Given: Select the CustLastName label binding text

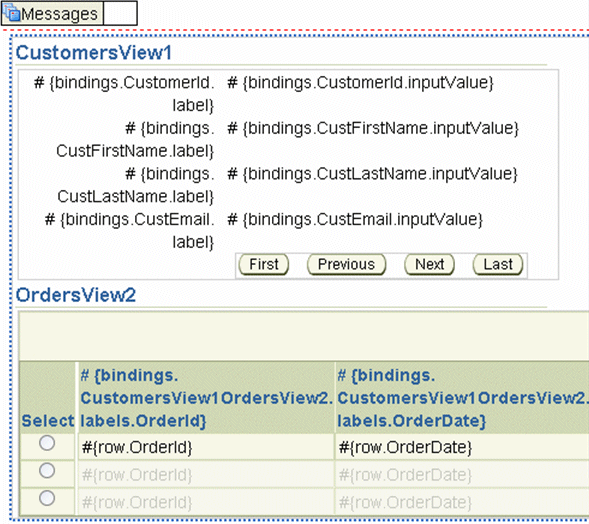Looking at the screenshot, I should 136,185.
